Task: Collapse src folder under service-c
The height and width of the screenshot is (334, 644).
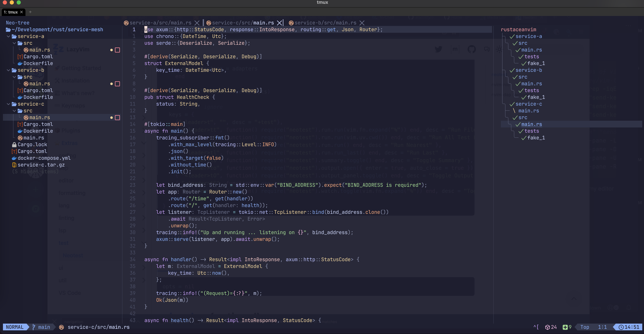Action: click(15, 111)
